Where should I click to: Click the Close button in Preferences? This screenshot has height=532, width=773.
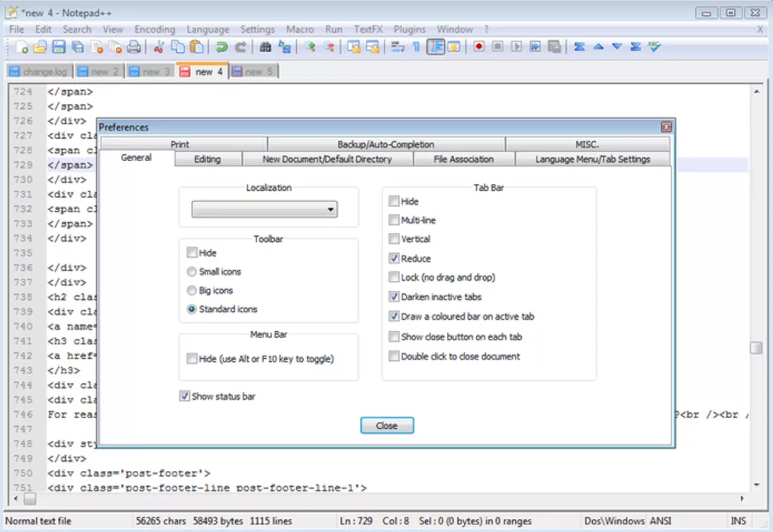click(387, 425)
